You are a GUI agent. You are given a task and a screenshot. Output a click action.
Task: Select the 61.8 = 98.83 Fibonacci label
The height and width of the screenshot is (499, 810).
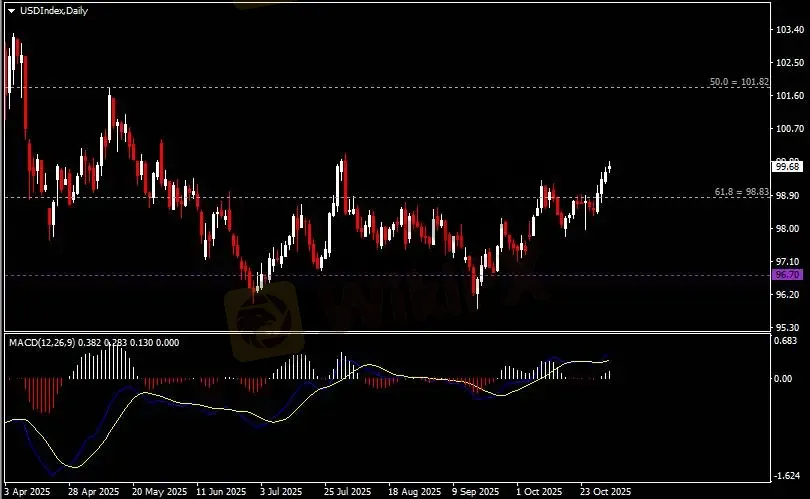(x=741, y=192)
